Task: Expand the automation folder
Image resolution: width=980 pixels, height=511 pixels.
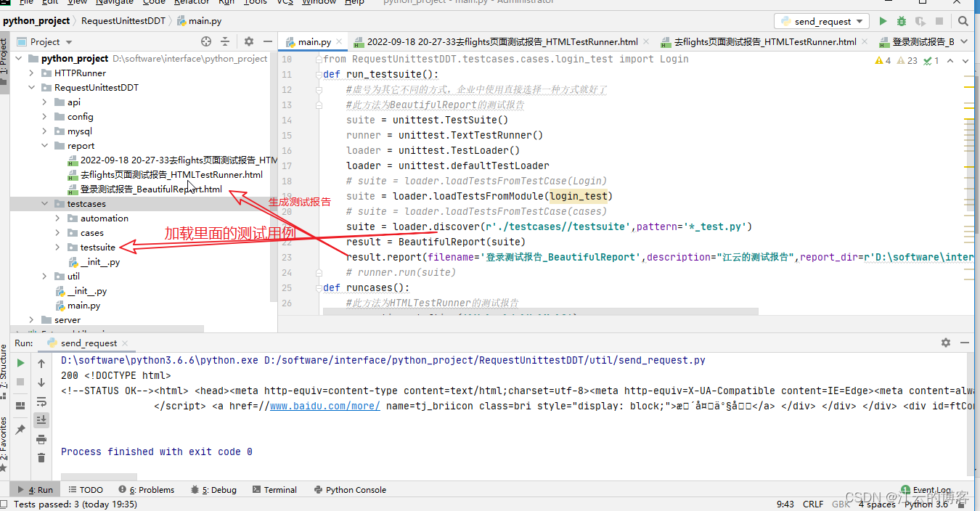Action: 57,218
